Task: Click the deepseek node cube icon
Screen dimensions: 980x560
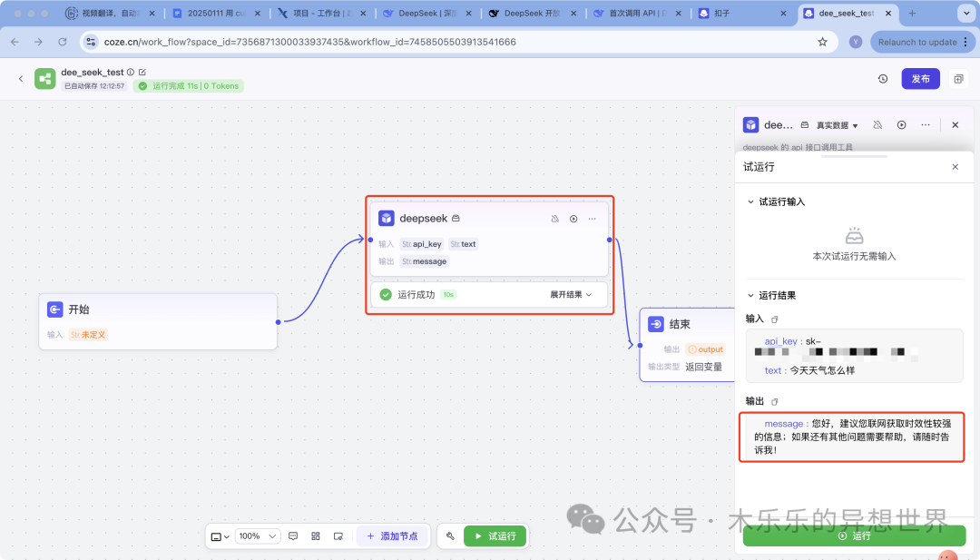Action: 387,218
